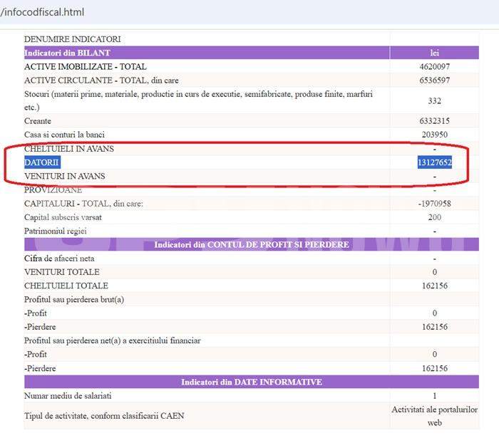This screenshot has width=499, height=448.
Task: Click the value 4620097
Action: point(434,66)
